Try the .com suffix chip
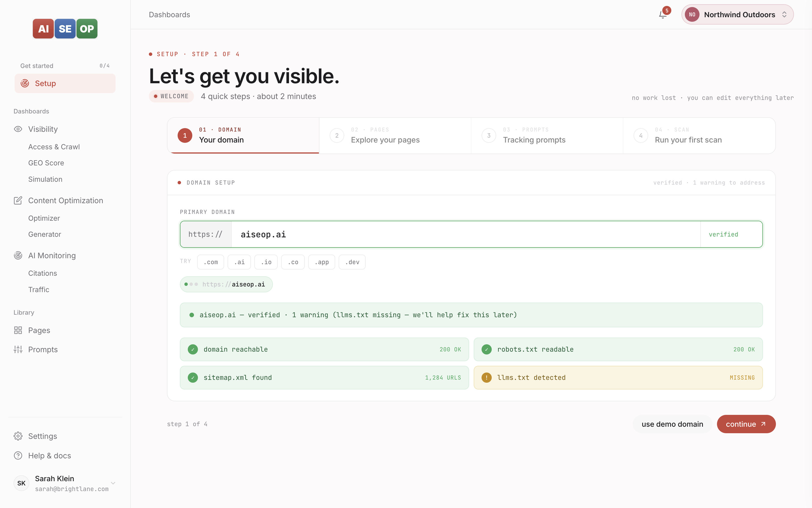Viewport: 812px width, 508px height. pyautogui.click(x=211, y=262)
